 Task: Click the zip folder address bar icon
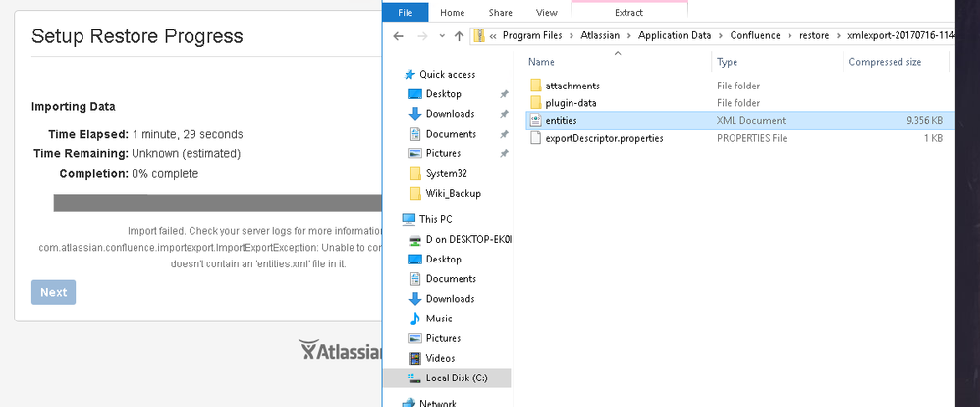tap(479, 35)
